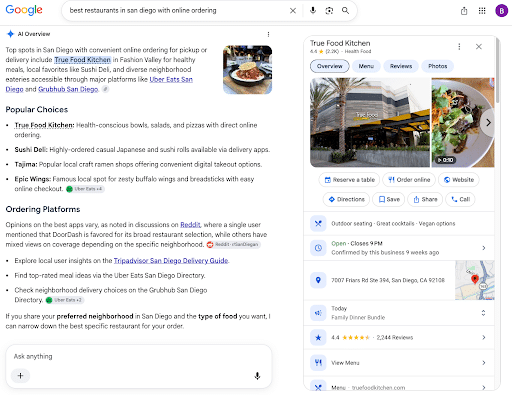Switch to the Photos tab
The height and width of the screenshot is (395, 512).
click(438, 66)
